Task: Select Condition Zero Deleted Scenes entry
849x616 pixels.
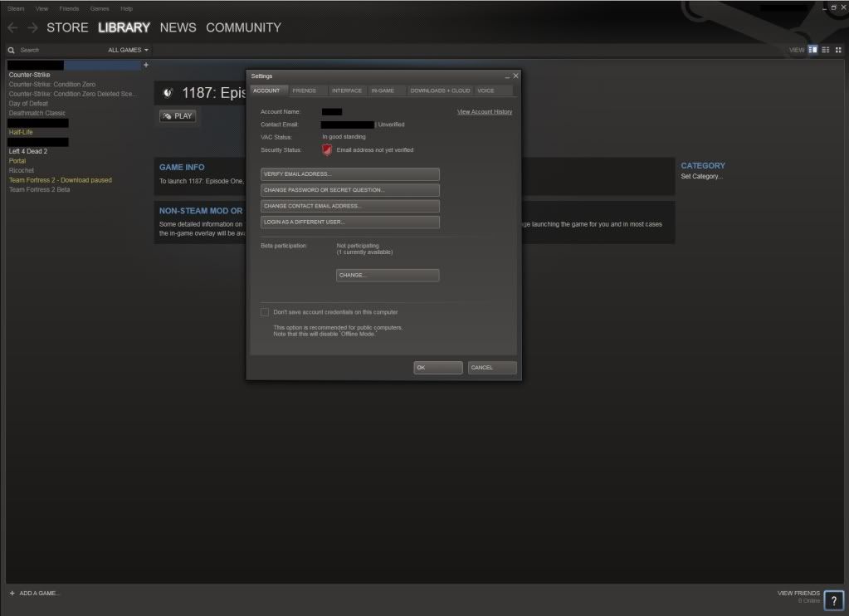Action: (72, 94)
